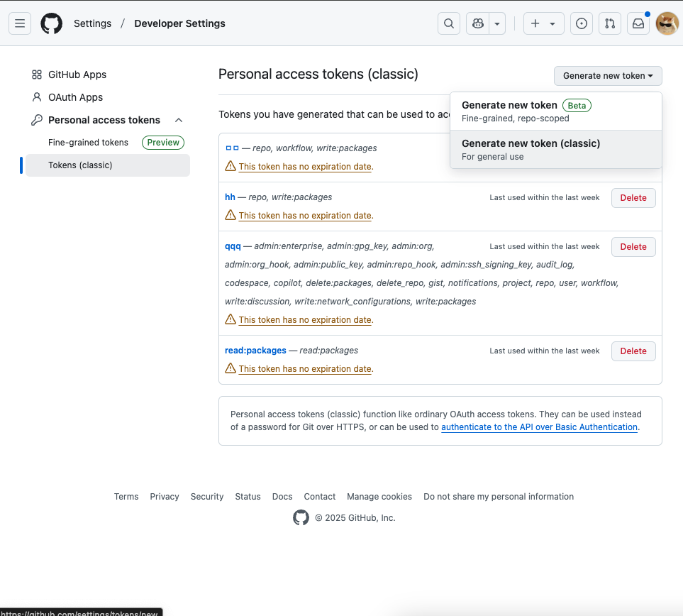The image size is (683, 616).
Task: Click warning triangle icon in qqq token row
Action: pyautogui.click(x=231, y=319)
